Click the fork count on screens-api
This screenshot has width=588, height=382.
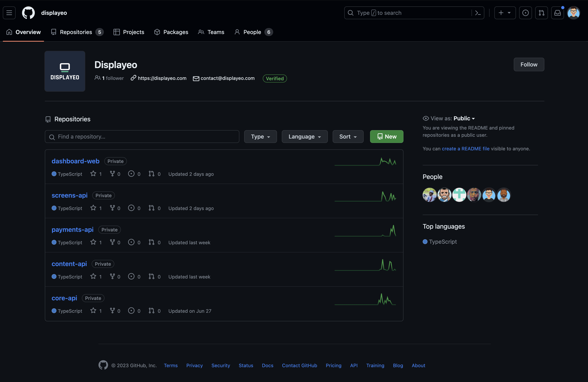point(115,208)
